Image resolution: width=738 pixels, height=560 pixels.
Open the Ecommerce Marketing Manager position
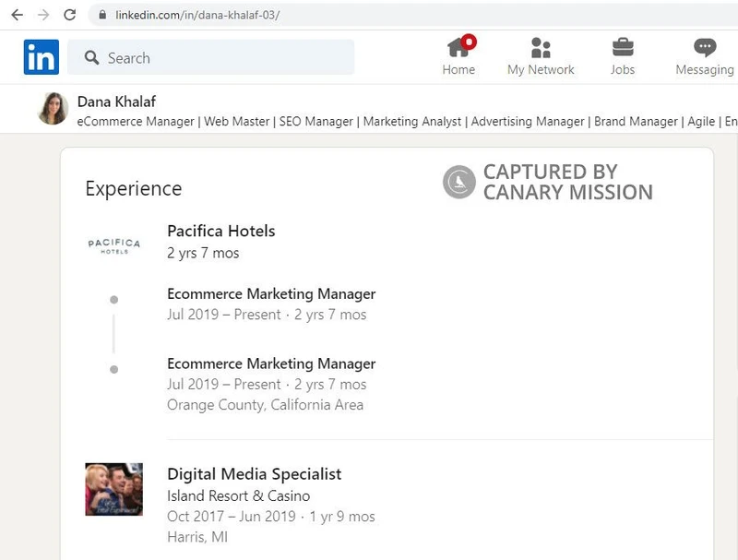point(270,293)
